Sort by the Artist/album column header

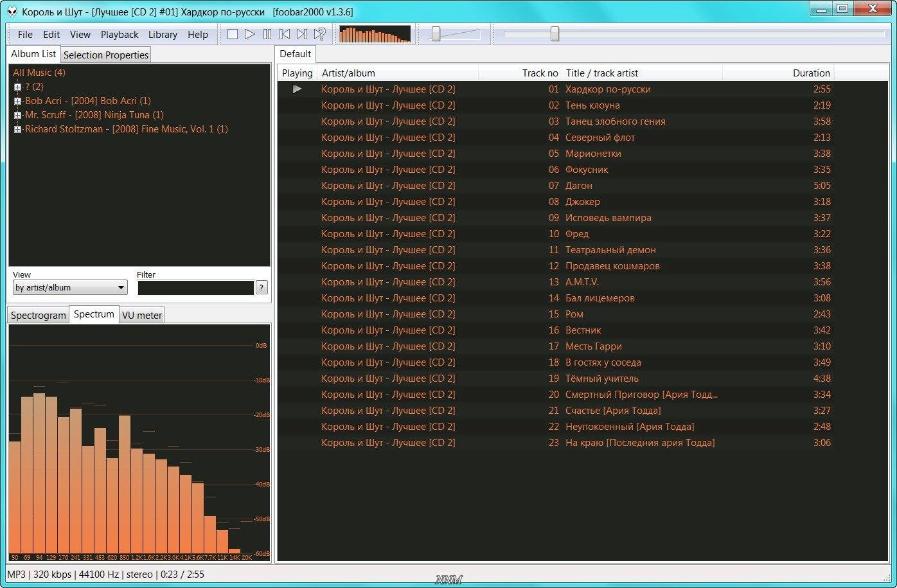pos(398,73)
